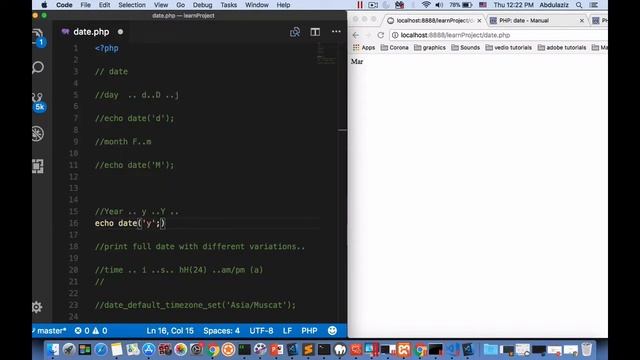Viewport: 640px width, 360px height.
Task: Click the date_default_timezone_set comment line
Action: click(x=195, y=305)
